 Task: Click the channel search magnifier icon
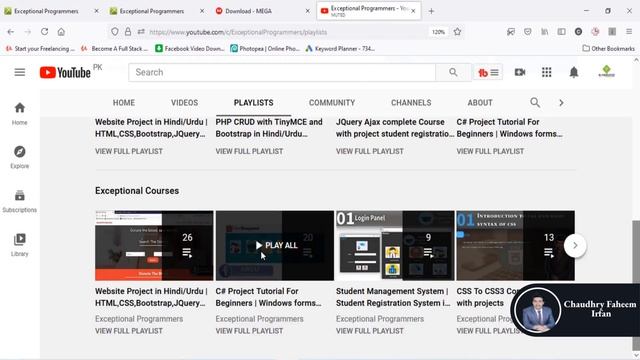(535, 102)
